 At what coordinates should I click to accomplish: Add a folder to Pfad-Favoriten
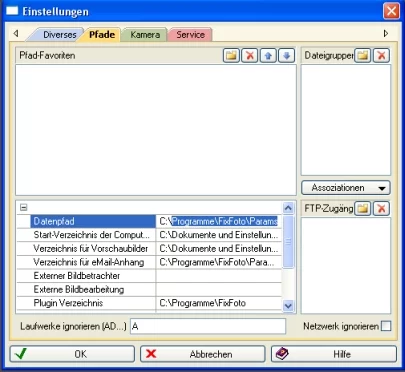click(231, 55)
